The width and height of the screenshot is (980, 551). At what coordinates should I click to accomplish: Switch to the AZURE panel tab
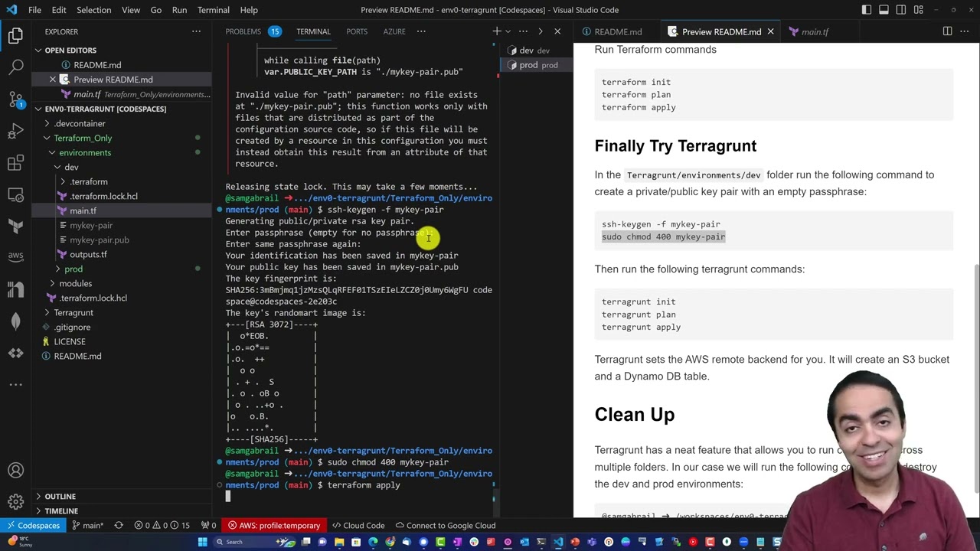point(394,31)
